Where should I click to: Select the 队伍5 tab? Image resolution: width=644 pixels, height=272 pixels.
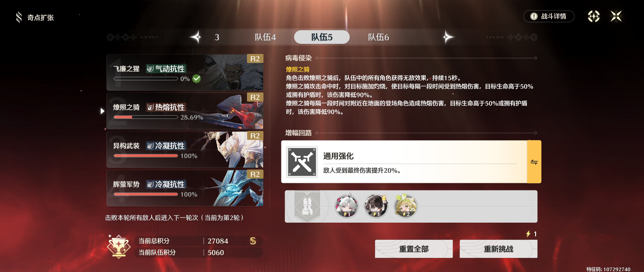322,37
